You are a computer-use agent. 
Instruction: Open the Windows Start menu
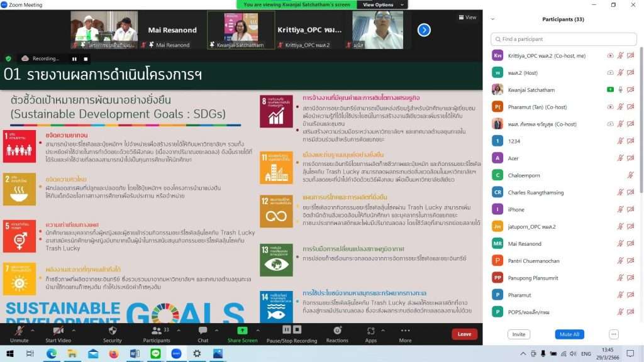(10, 353)
